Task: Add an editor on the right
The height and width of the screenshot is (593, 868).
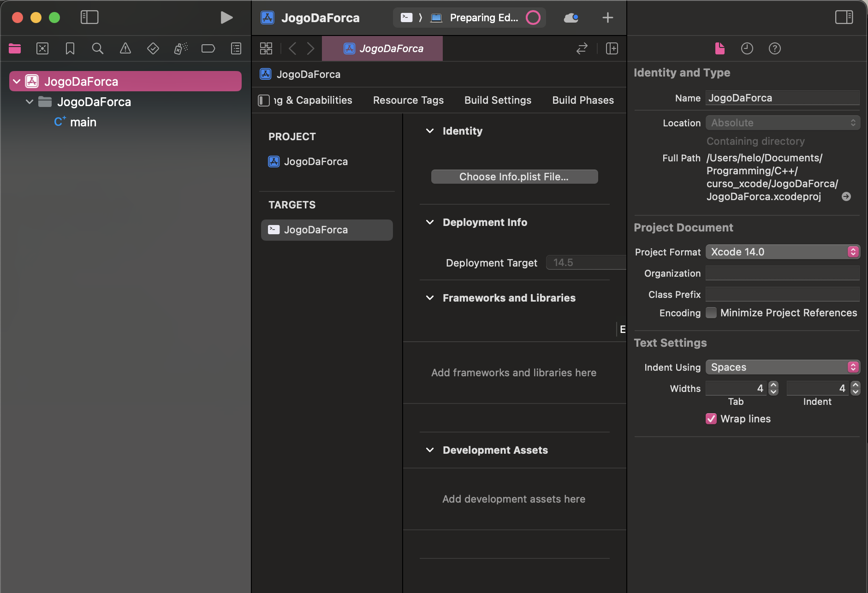Action: tap(612, 48)
